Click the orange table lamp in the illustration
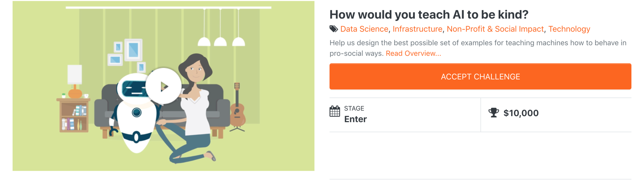 [75, 82]
